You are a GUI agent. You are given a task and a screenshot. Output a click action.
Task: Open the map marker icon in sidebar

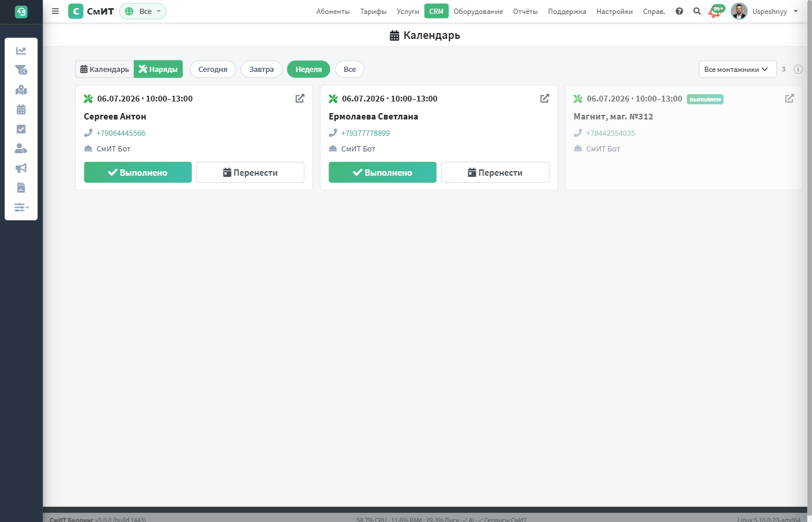coord(21,90)
